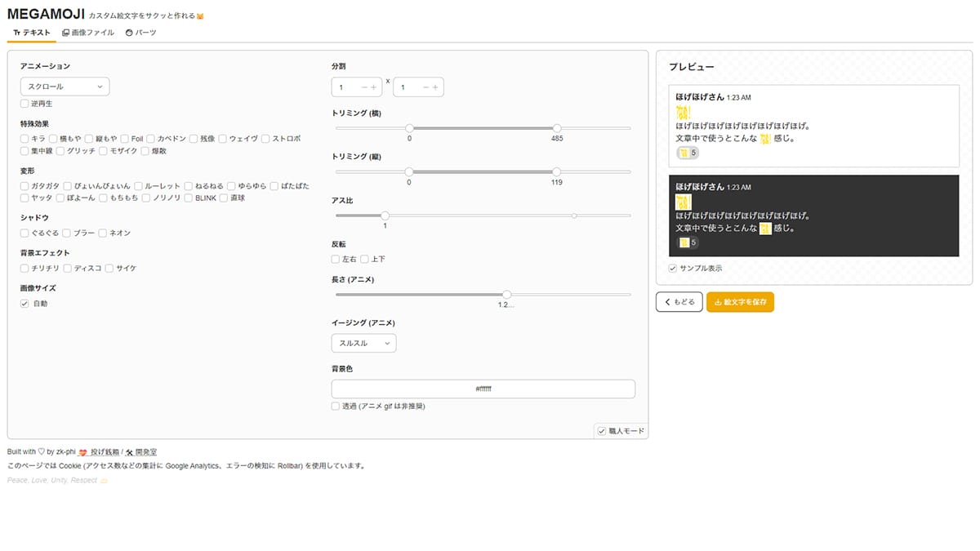Enable the ストロボ effect
The image size is (980, 551).
[265, 139]
